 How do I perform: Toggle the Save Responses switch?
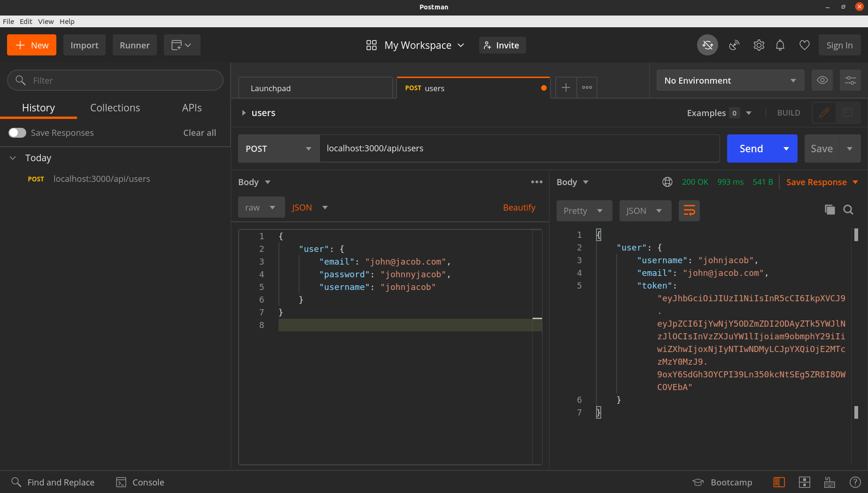click(17, 133)
